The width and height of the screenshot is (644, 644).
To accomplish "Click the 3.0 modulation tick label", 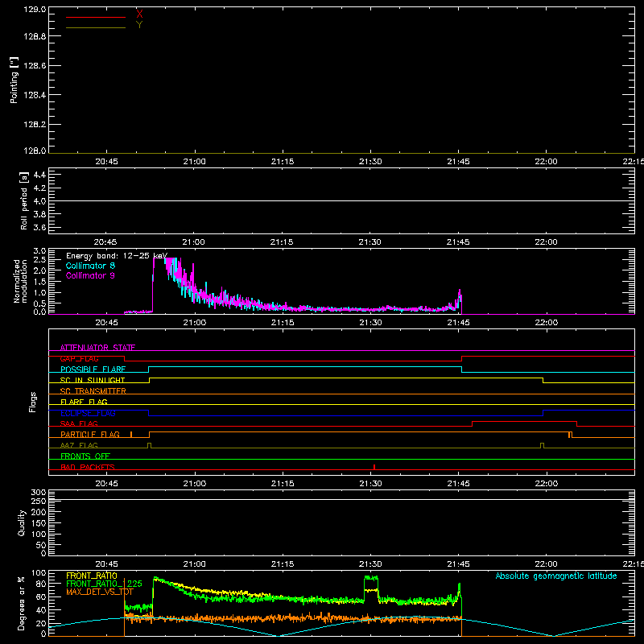I will point(39,251).
